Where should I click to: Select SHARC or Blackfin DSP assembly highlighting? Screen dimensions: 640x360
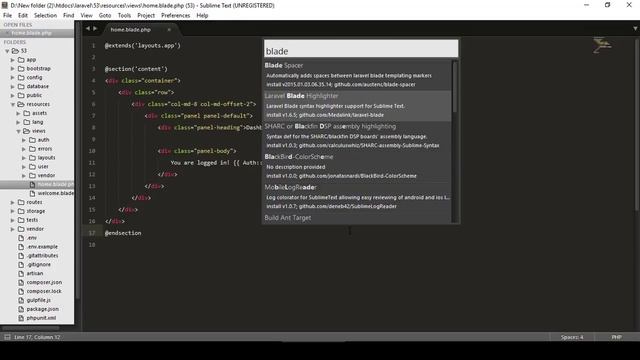(x=358, y=136)
